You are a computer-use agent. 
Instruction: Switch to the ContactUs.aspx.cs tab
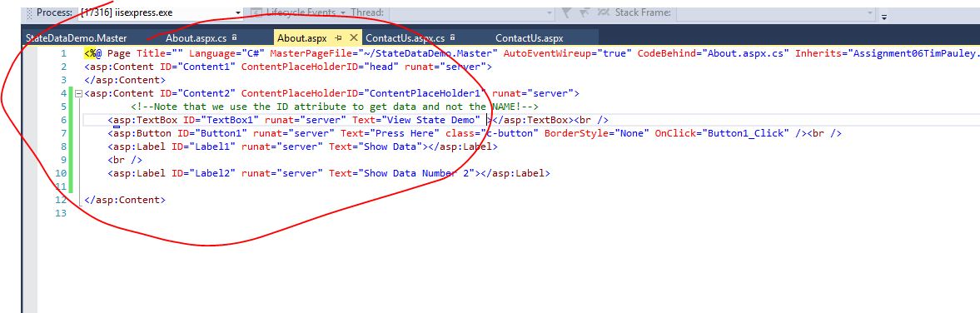[x=405, y=38]
